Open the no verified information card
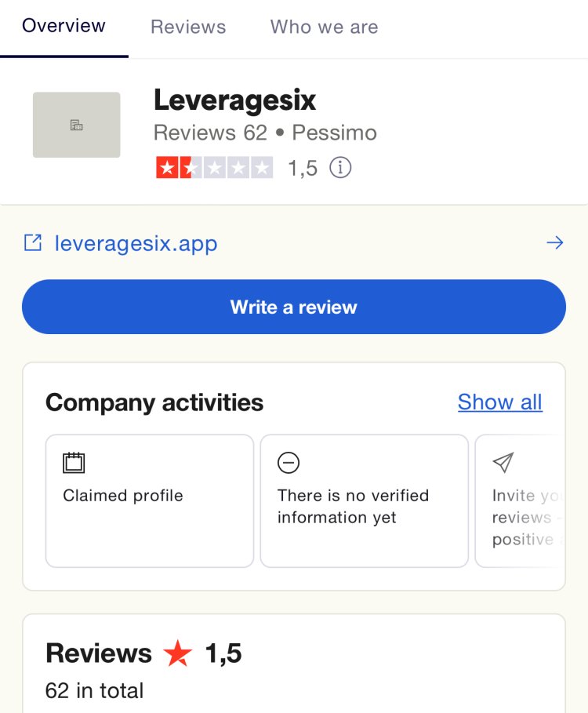The height and width of the screenshot is (713, 588). [x=364, y=500]
